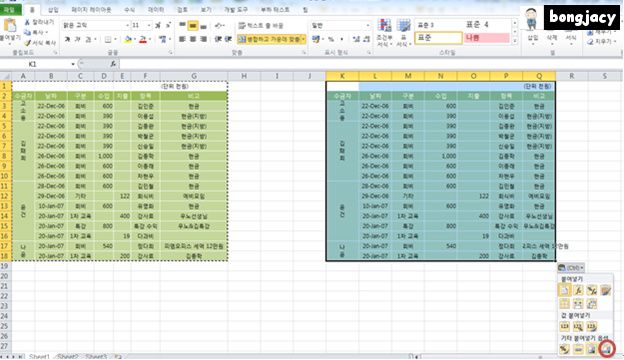This screenshot has width=624, height=360.
Task: Open the Paste Options (Ctrl) dropdown
Action: (x=571, y=268)
